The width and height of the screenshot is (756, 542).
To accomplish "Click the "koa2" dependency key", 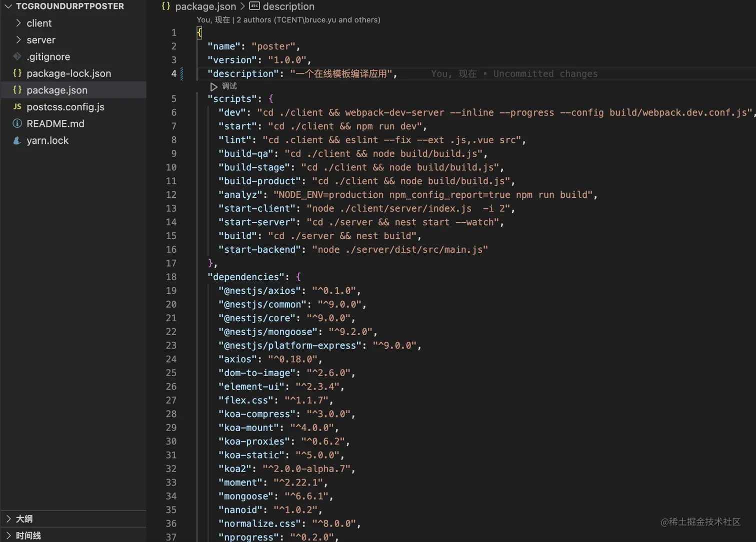I will [x=235, y=469].
